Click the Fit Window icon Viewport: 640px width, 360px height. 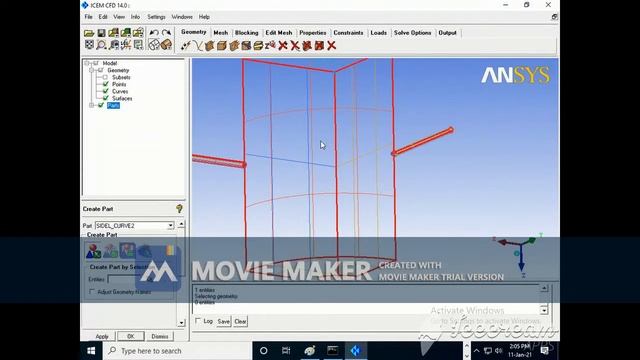pyautogui.click(x=89, y=45)
